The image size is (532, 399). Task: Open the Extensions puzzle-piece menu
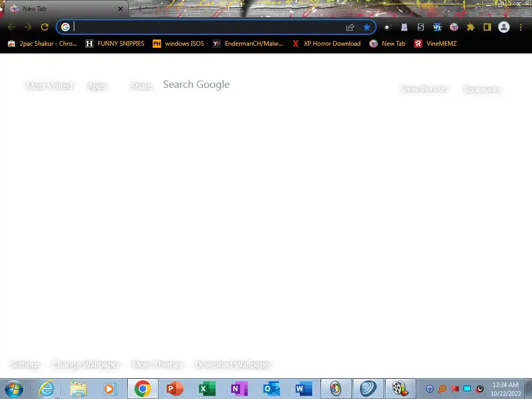[471, 27]
